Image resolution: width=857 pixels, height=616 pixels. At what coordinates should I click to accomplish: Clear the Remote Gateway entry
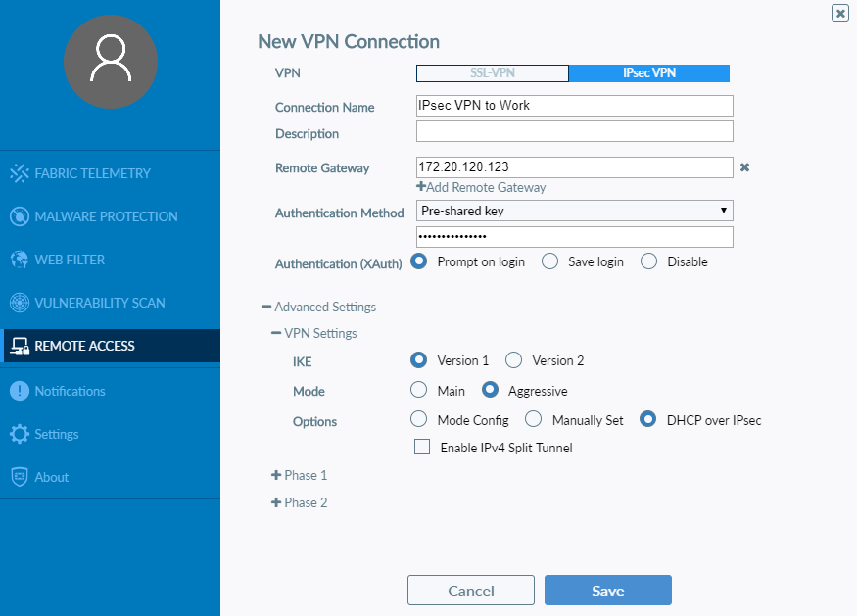point(744,167)
